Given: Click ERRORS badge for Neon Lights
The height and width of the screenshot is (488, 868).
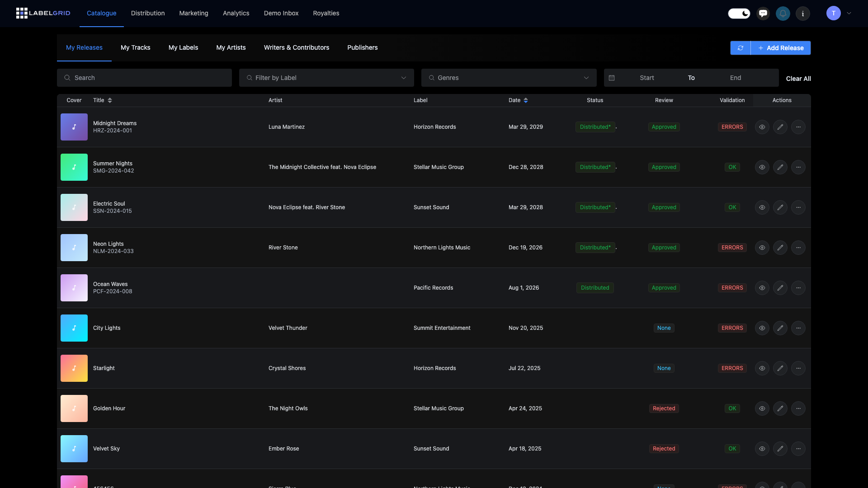Looking at the screenshot, I should tap(732, 248).
